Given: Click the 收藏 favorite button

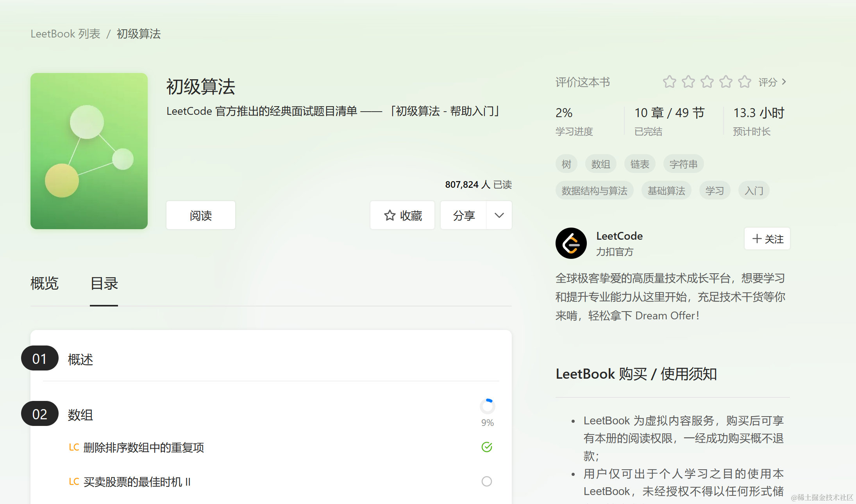Looking at the screenshot, I should click(x=402, y=215).
